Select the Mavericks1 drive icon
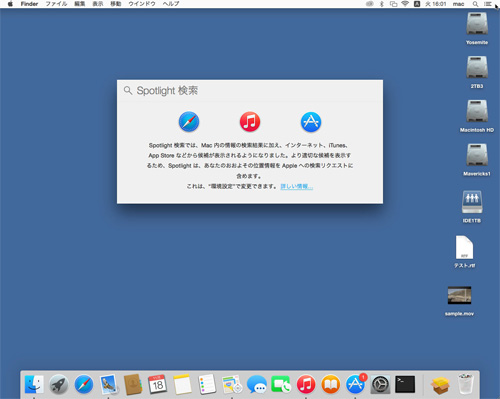The image size is (500, 399). click(477, 155)
